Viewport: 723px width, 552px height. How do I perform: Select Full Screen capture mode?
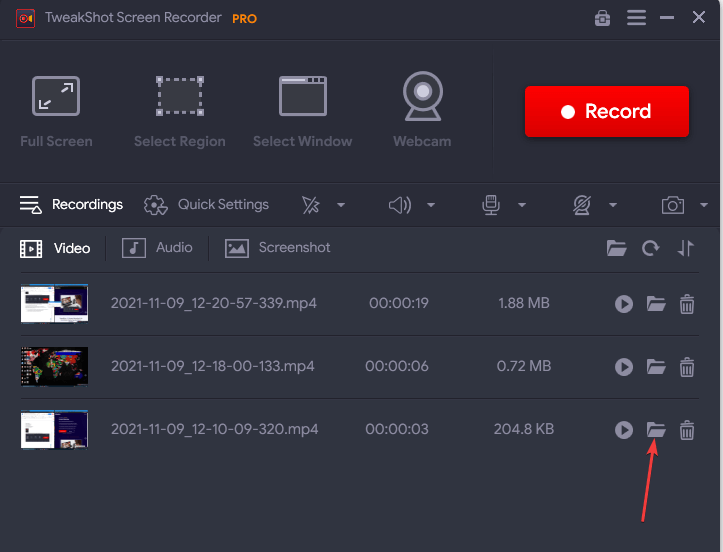[x=56, y=110]
